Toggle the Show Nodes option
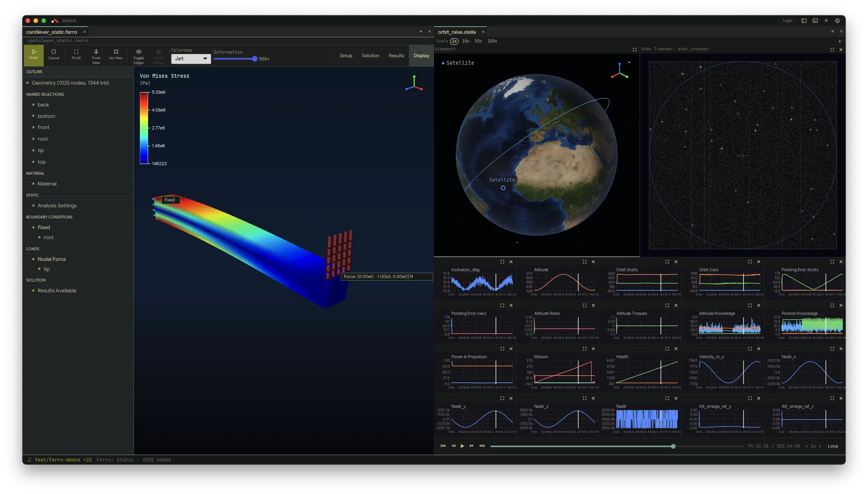The height and width of the screenshot is (494, 868). (x=159, y=56)
